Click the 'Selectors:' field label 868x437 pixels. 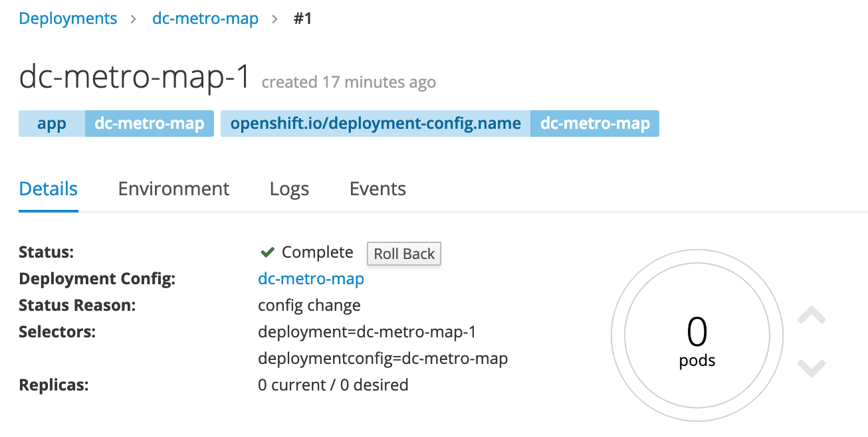click(57, 332)
